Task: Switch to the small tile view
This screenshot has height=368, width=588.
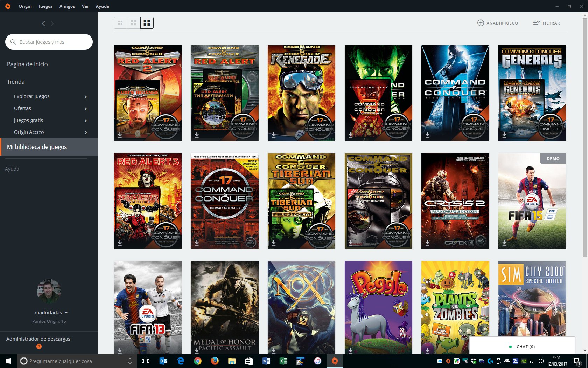Action: pos(120,23)
